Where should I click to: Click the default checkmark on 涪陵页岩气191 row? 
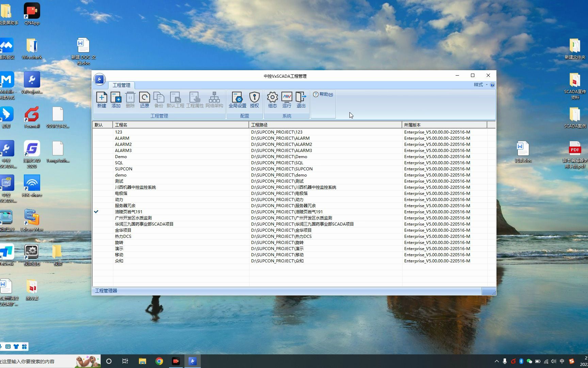point(96,212)
